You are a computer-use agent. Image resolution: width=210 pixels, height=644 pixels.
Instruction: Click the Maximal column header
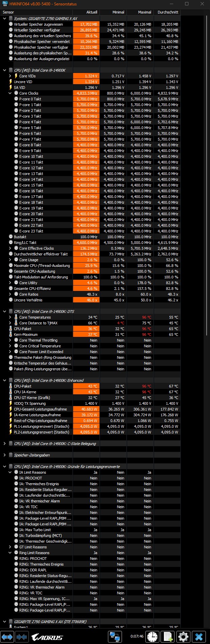tap(140, 12)
